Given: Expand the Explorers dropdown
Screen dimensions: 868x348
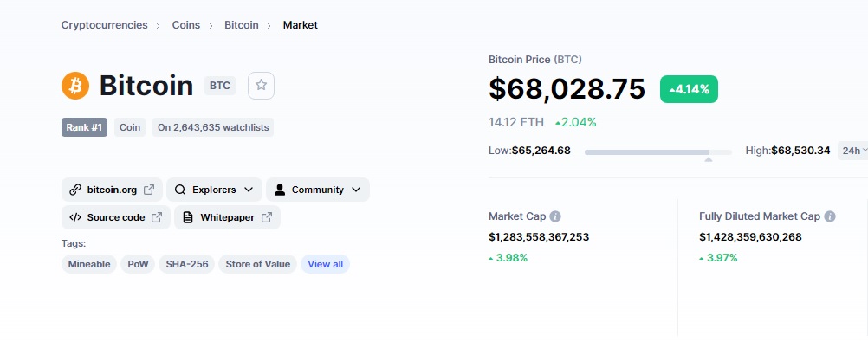Looking at the screenshot, I should click(x=214, y=190).
